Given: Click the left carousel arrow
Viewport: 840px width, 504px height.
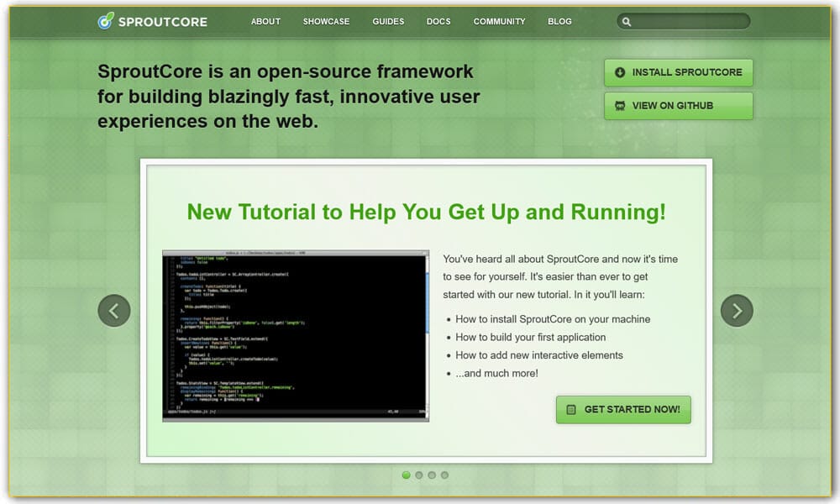Looking at the screenshot, I should (114, 310).
